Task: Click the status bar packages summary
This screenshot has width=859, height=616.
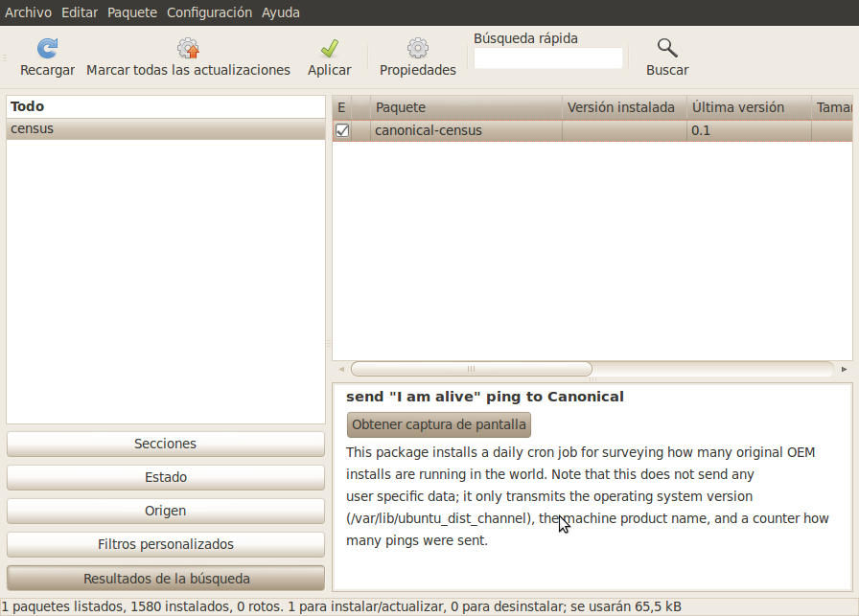Action: coord(341,606)
